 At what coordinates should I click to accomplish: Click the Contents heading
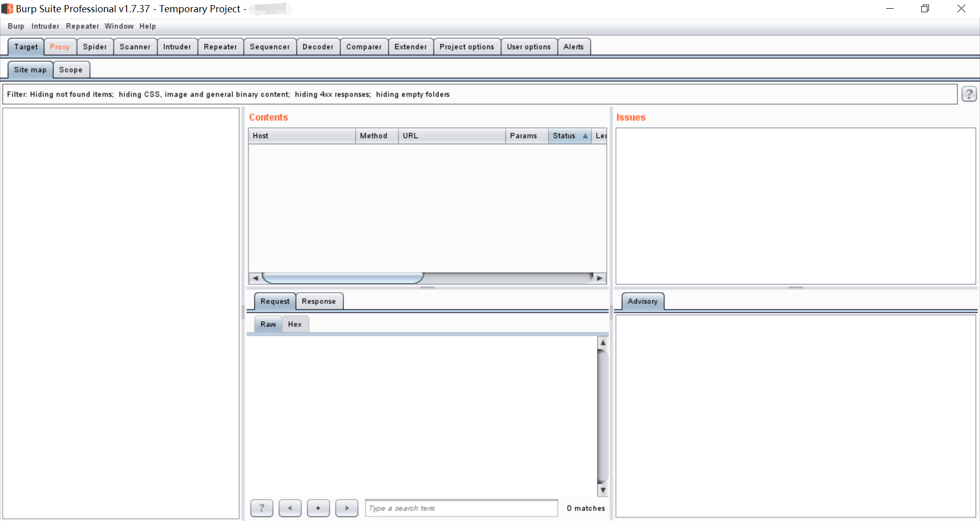pyautogui.click(x=268, y=117)
